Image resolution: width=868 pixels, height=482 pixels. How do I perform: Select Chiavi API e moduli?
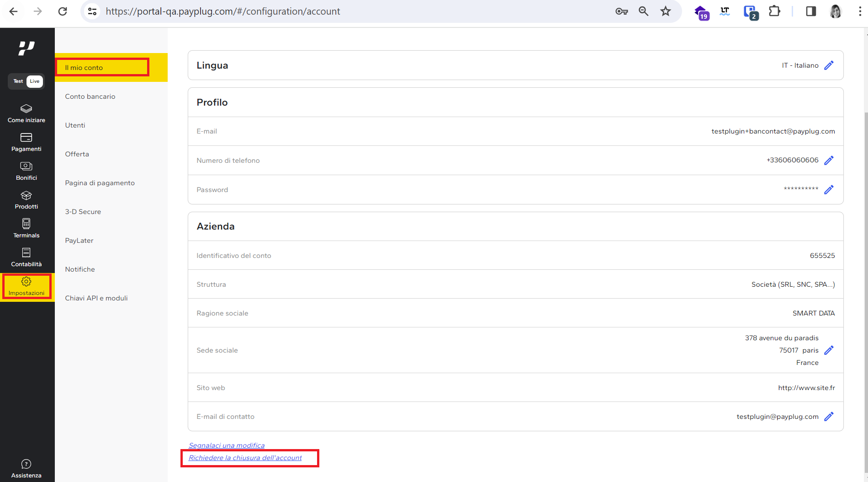(96, 298)
